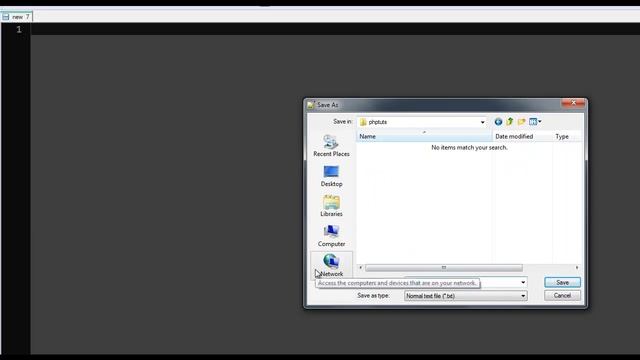The width and height of the screenshot is (640, 360).
Task: Click the Save As dialog icon
Action: 311,105
